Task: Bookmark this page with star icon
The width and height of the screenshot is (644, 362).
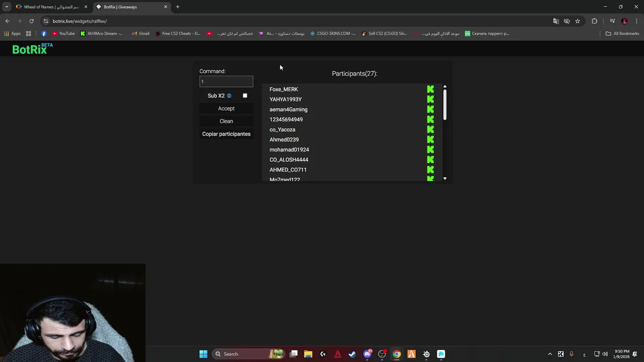Action: [x=578, y=21]
